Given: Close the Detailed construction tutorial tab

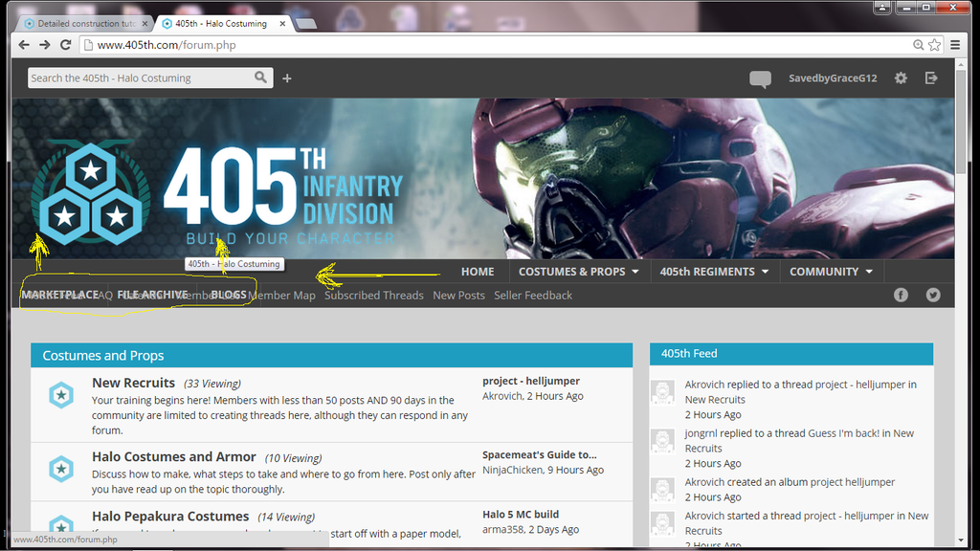Looking at the screenshot, I should [145, 23].
